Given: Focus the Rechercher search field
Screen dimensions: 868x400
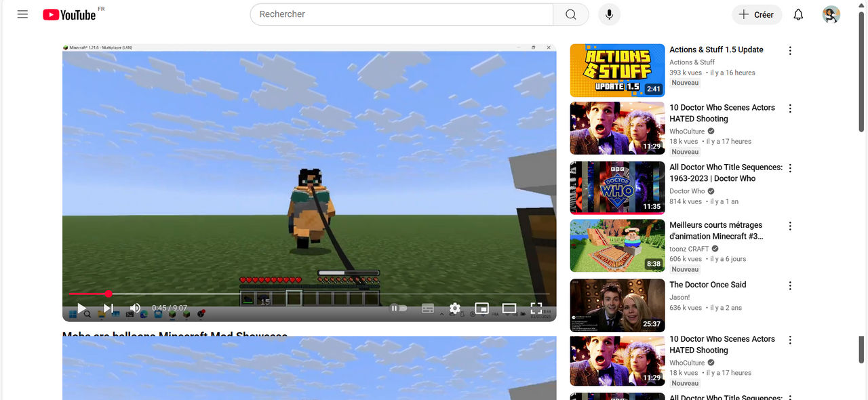Looking at the screenshot, I should click(401, 14).
